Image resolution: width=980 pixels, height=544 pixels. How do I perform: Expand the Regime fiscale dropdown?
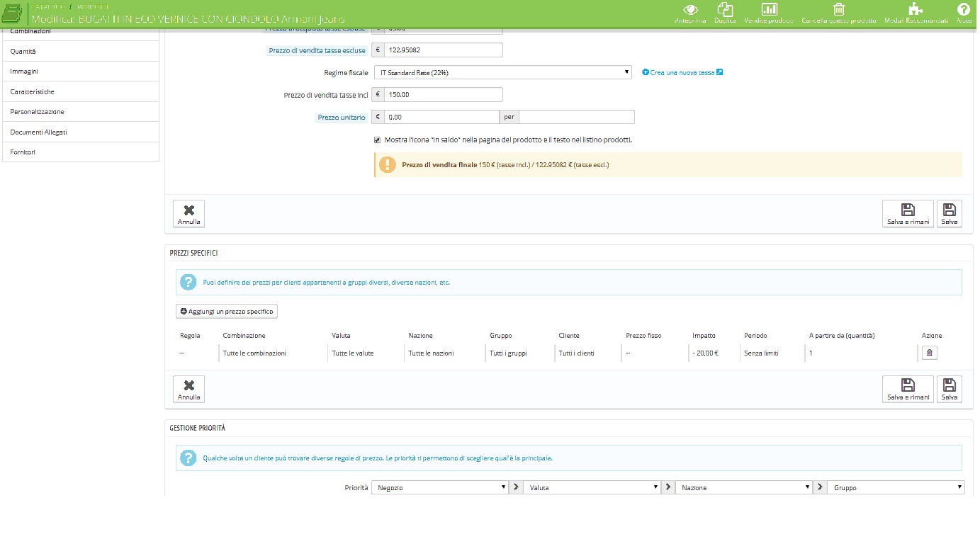click(502, 72)
